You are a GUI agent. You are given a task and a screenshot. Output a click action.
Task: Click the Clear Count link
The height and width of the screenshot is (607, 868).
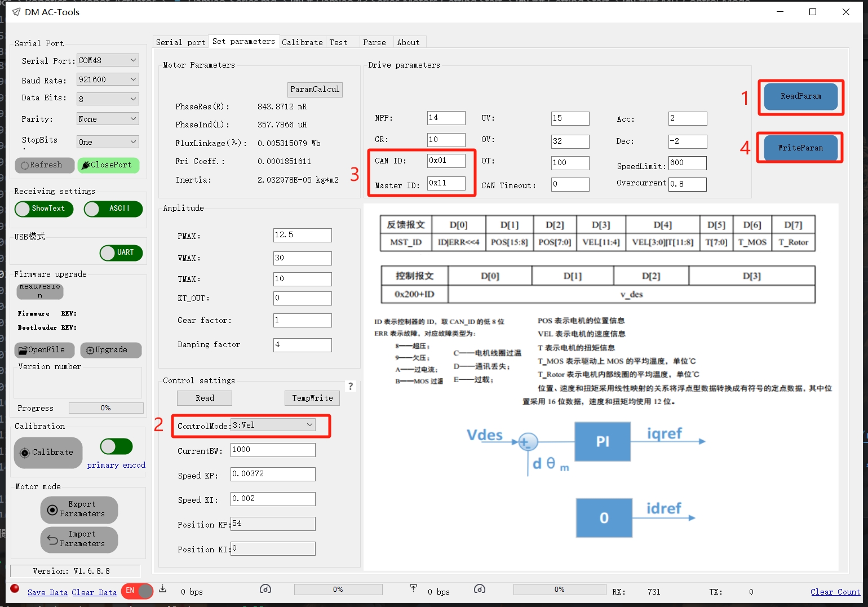(x=835, y=592)
